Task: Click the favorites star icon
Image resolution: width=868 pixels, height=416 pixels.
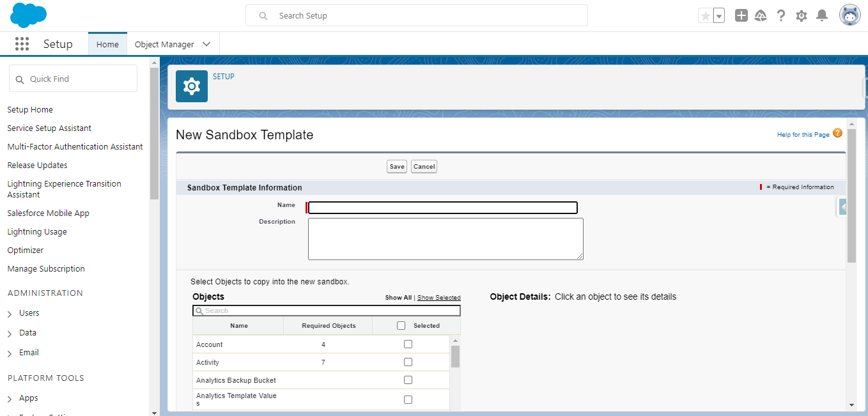Action: click(x=705, y=16)
